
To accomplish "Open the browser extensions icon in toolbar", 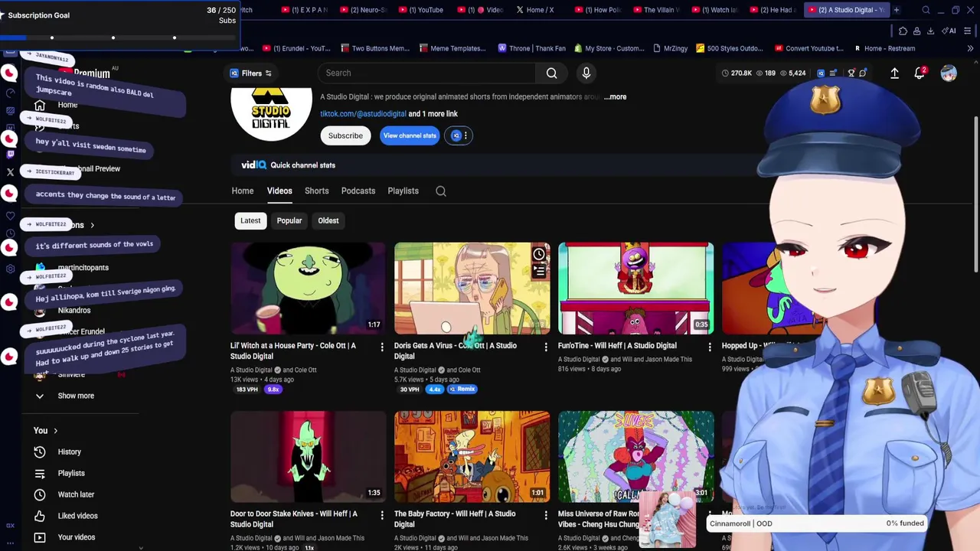I will [903, 31].
